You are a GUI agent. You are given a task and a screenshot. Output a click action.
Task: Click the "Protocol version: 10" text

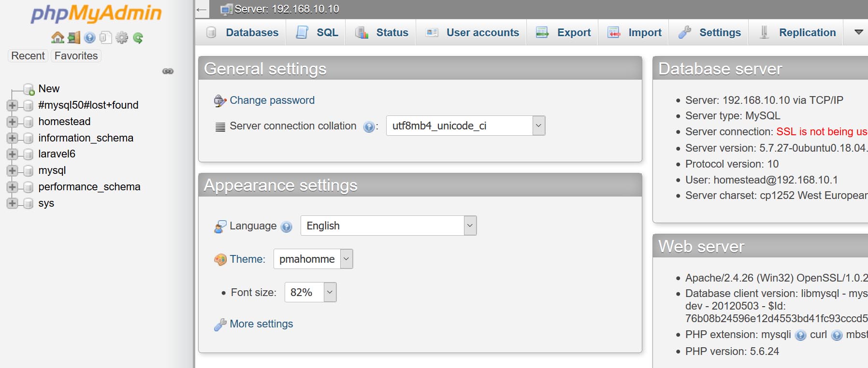[732, 164]
